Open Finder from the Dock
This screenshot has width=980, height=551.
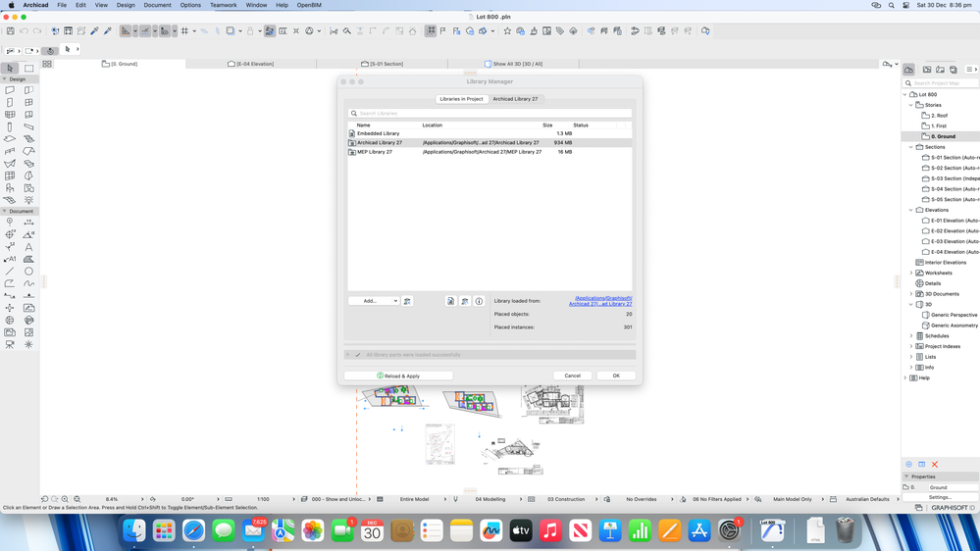[x=133, y=531]
